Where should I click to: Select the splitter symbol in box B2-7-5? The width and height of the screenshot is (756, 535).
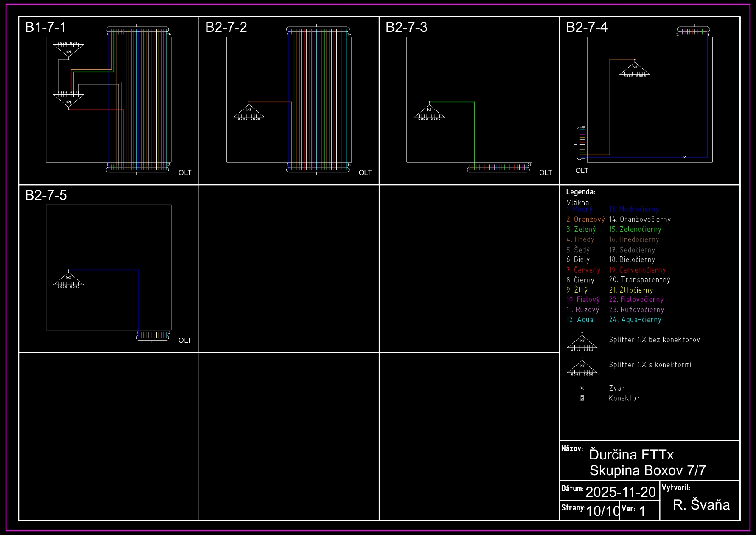[69, 279]
